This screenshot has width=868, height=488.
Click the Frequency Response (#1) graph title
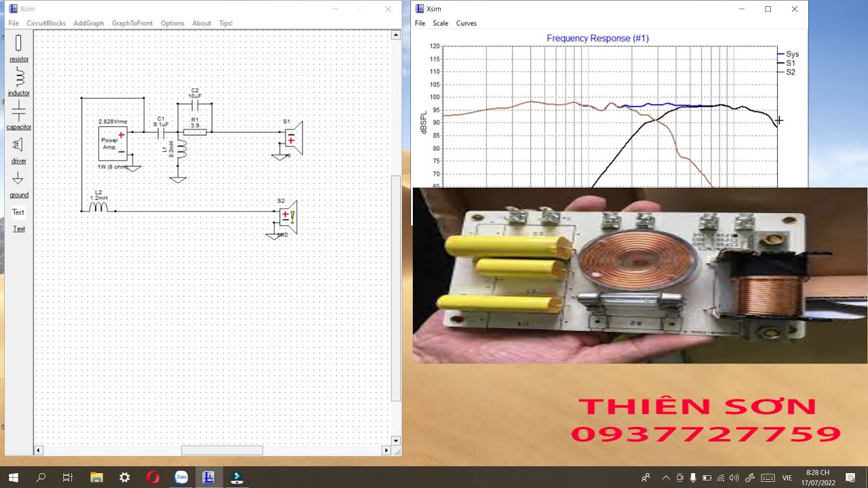point(597,39)
